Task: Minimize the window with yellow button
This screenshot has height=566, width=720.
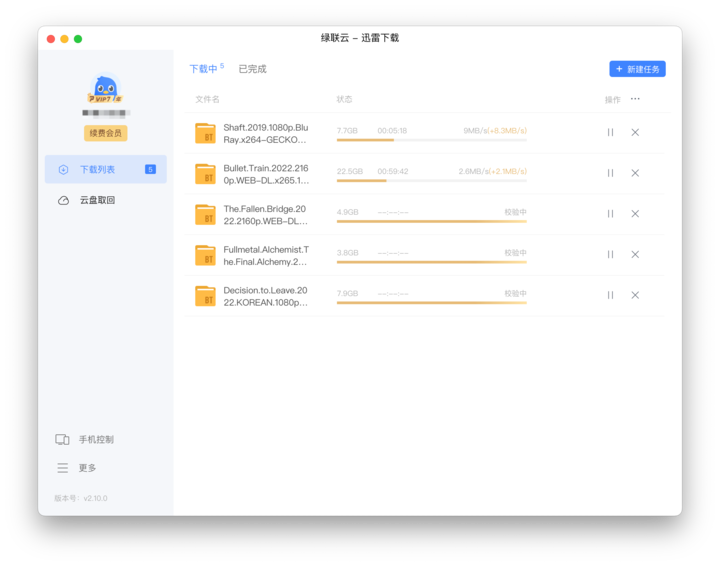Action: tap(64, 39)
